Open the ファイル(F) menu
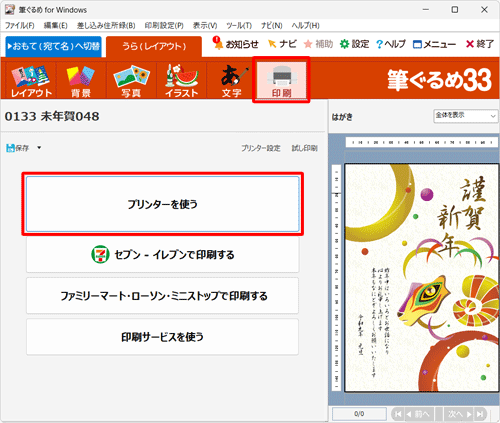Image resolution: width=500 pixels, height=423 pixels. click(x=20, y=25)
